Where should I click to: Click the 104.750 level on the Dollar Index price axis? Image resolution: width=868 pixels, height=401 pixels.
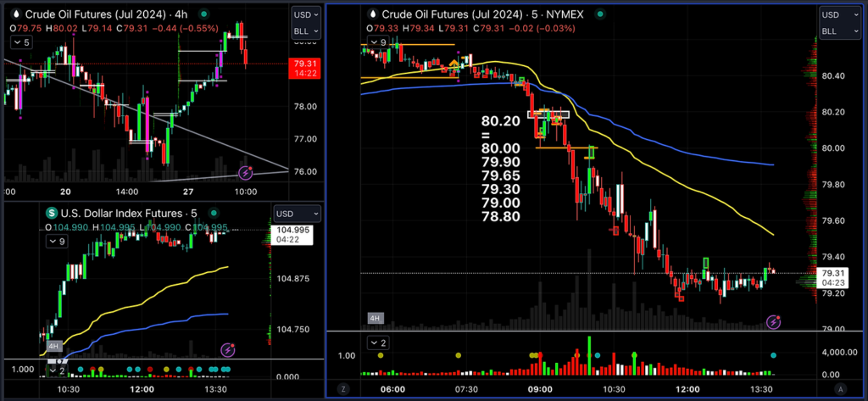click(292, 330)
